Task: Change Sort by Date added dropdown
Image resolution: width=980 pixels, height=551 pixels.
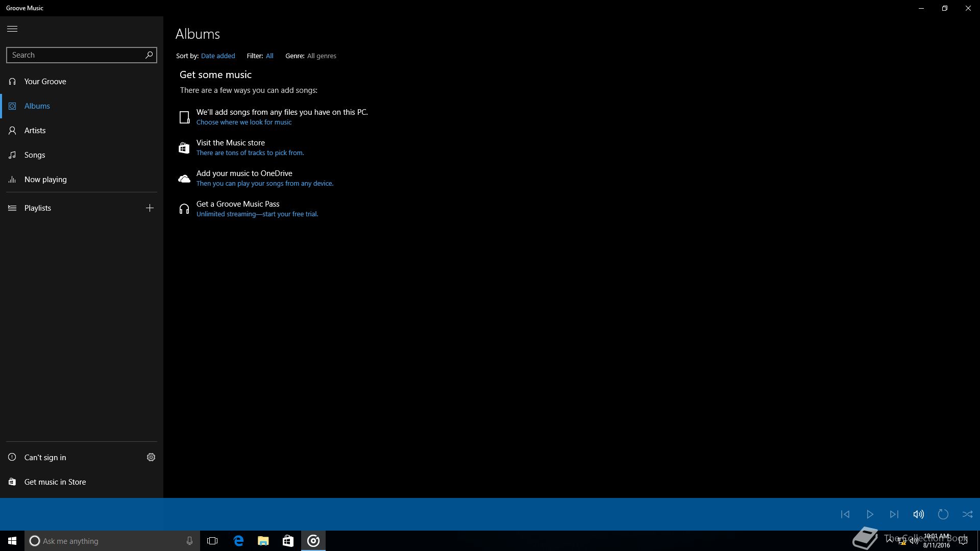Action: point(218,56)
